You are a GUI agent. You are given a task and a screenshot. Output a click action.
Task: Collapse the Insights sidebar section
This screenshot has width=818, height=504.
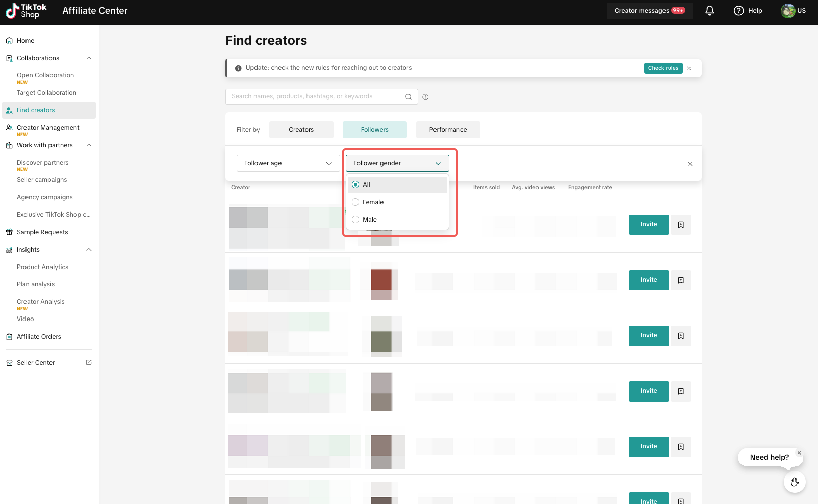[x=89, y=250]
